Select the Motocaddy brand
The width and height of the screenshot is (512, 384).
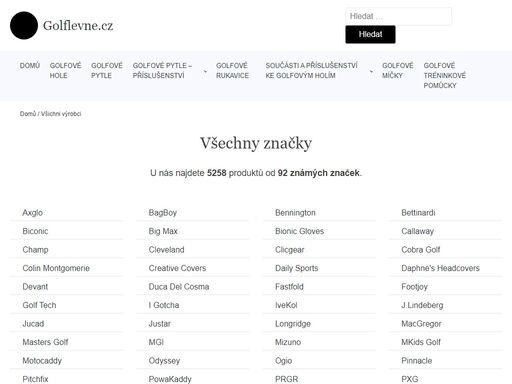coord(42,361)
